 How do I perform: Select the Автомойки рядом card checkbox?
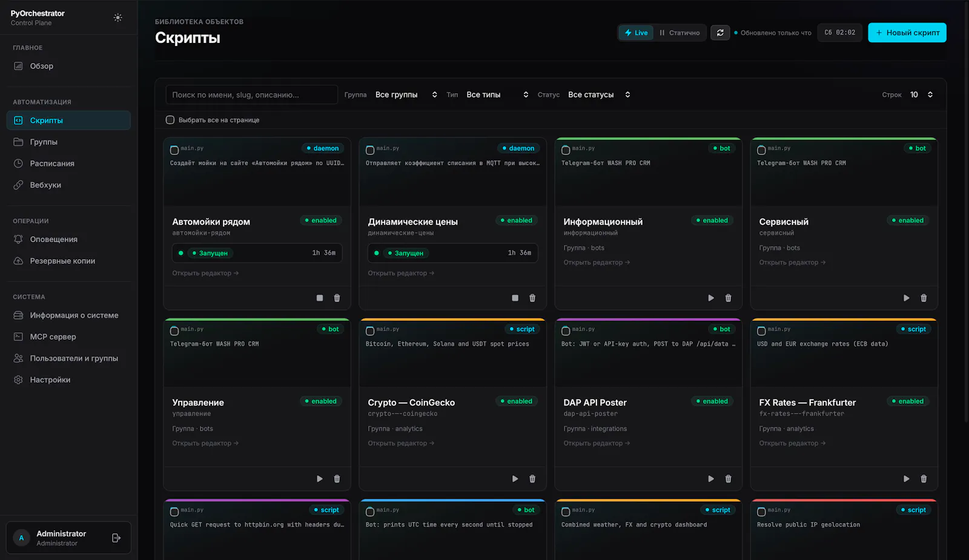click(174, 150)
